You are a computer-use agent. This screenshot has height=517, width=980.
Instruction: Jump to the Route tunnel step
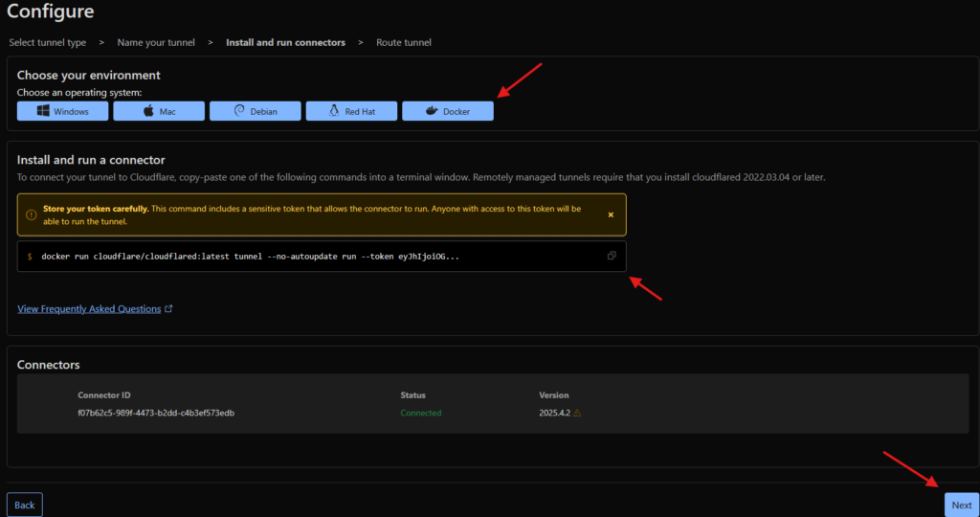(x=404, y=42)
